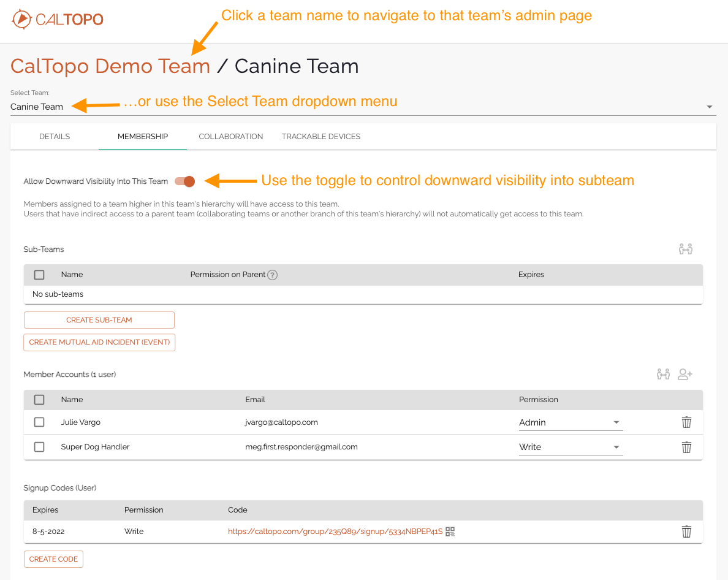Click the signup code QR code icon
Screen dimensions: 728x580
coord(450,532)
